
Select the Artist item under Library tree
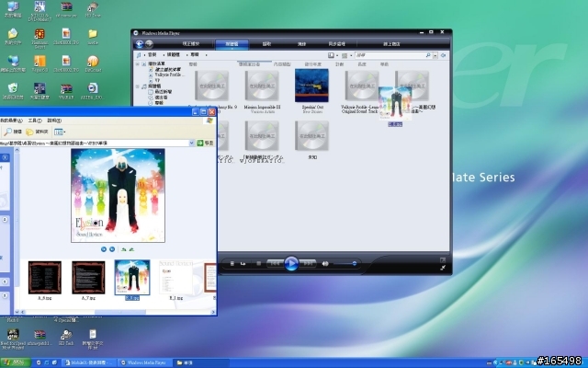158,98
